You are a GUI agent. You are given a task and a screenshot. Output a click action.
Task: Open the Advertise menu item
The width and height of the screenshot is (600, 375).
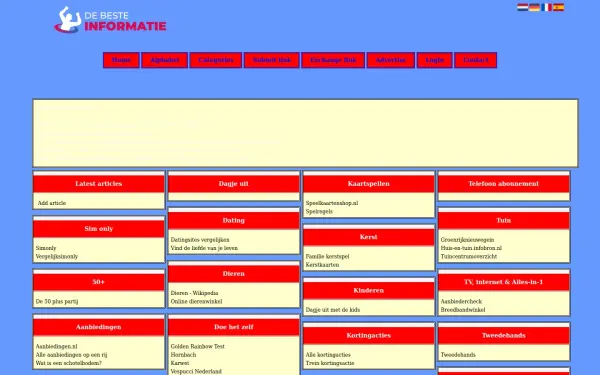click(391, 60)
